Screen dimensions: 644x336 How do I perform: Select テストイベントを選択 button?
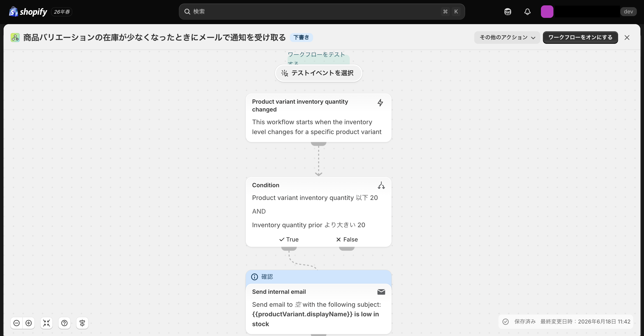(x=318, y=73)
